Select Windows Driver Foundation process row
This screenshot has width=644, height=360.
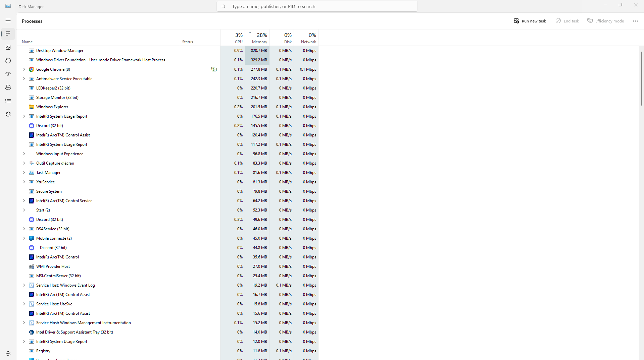tap(167, 60)
